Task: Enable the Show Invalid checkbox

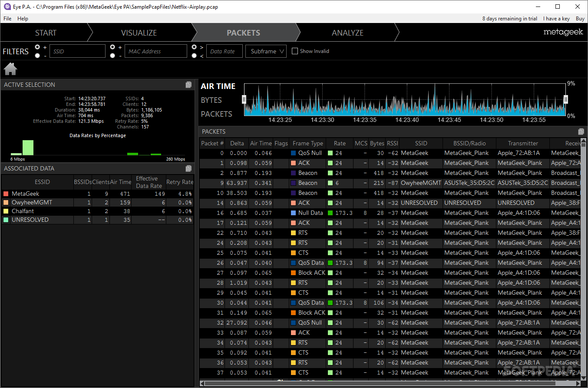Action: coord(295,51)
